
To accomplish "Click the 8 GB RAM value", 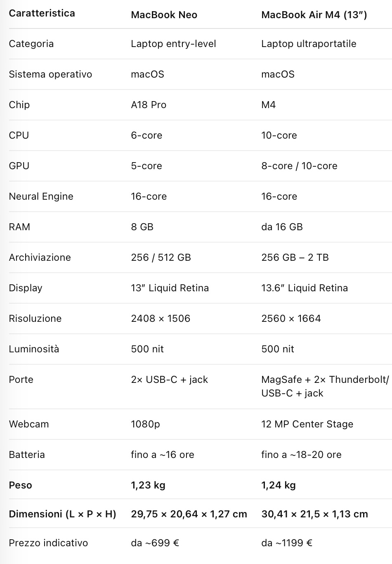I will [x=142, y=227].
